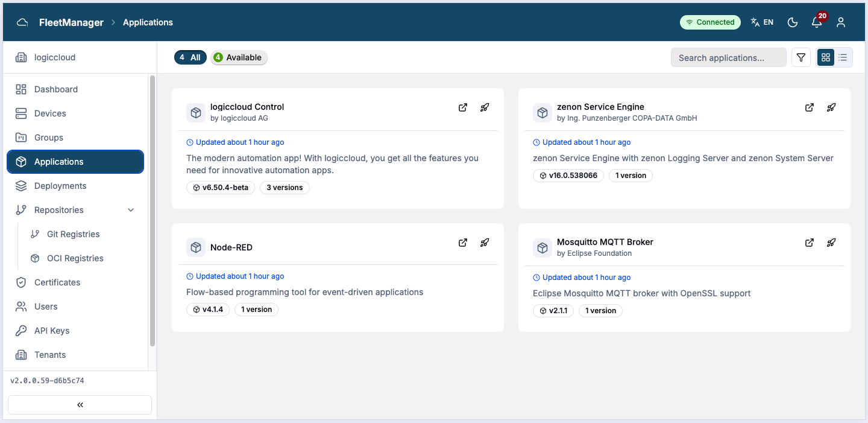The width and height of the screenshot is (868, 423).
Task: Switch to grid view layout
Action: click(x=826, y=57)
